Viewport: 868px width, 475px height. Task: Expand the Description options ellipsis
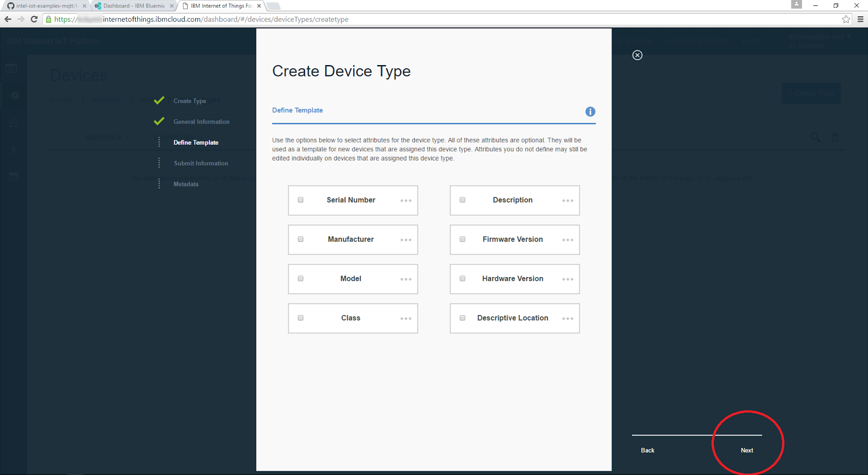click(x=567, y=201)
